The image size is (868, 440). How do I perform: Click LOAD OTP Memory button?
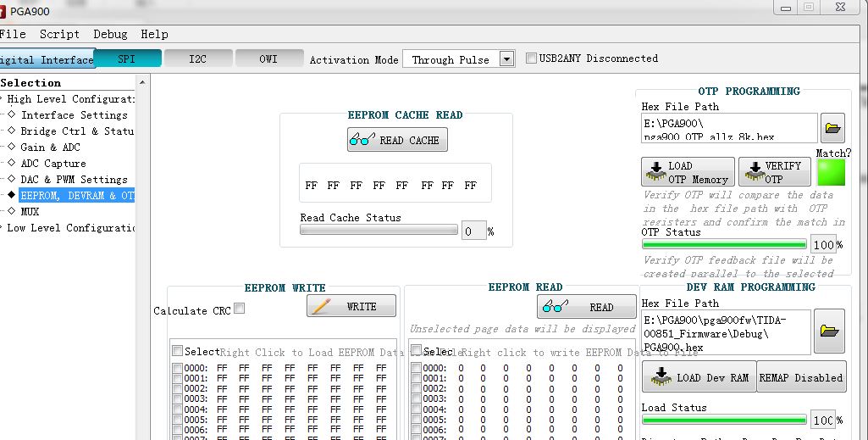(x=688, y=172)
